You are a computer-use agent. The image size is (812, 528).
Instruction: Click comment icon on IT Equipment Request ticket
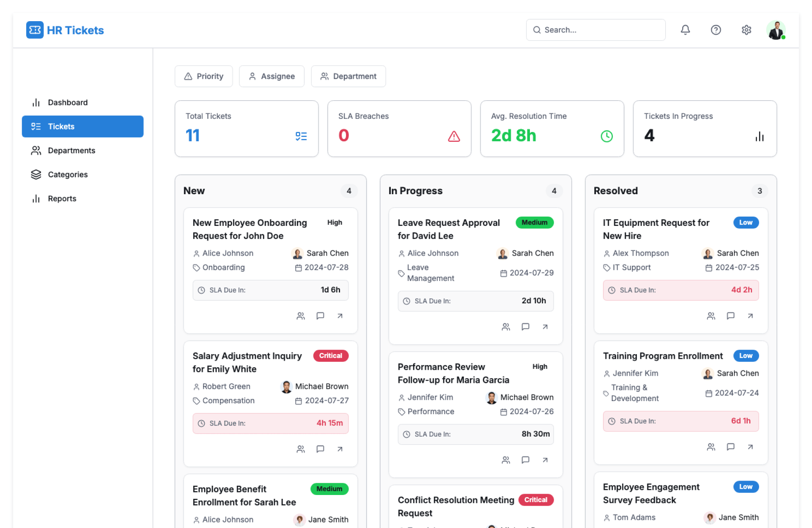tap(730, 316)
